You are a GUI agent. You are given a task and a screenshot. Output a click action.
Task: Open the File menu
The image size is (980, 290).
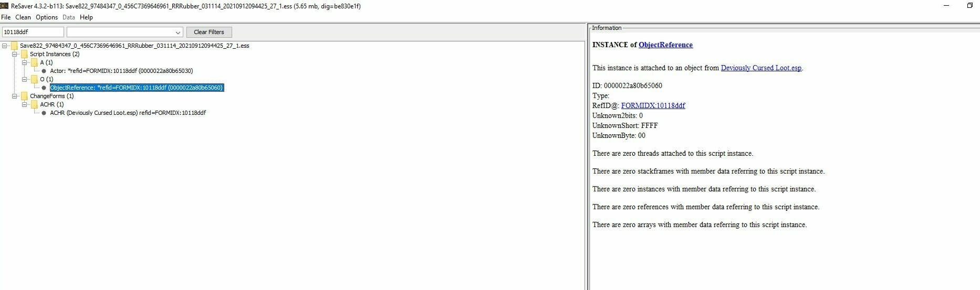(x=6, y=17)
